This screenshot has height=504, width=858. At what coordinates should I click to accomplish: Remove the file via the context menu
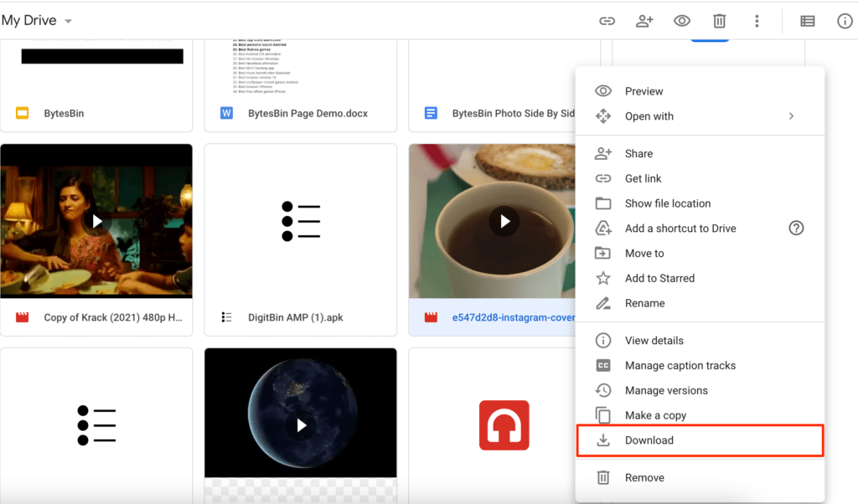tap(643, 477)
